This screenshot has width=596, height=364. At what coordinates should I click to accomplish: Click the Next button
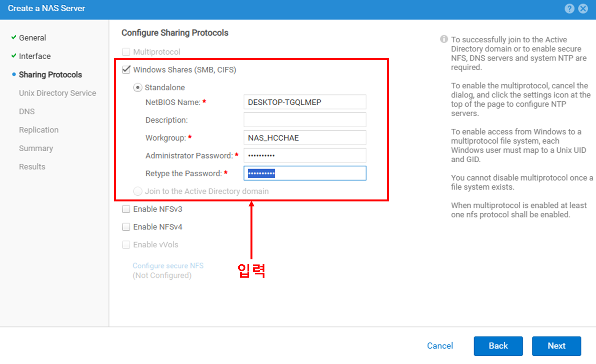[556, 346]
